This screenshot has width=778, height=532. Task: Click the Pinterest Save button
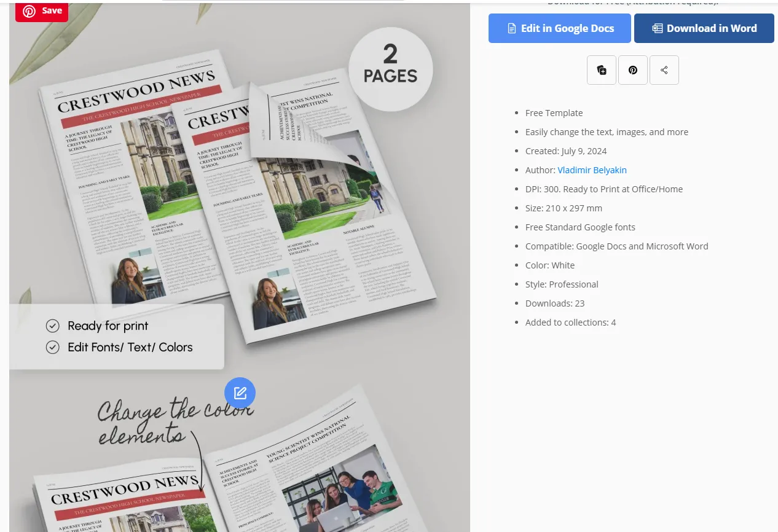pyautogui.click(x=41, y=11)
